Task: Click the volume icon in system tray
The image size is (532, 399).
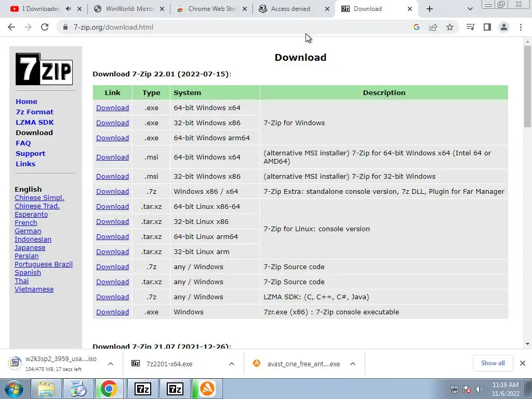Action: click(x=480, y=389)
